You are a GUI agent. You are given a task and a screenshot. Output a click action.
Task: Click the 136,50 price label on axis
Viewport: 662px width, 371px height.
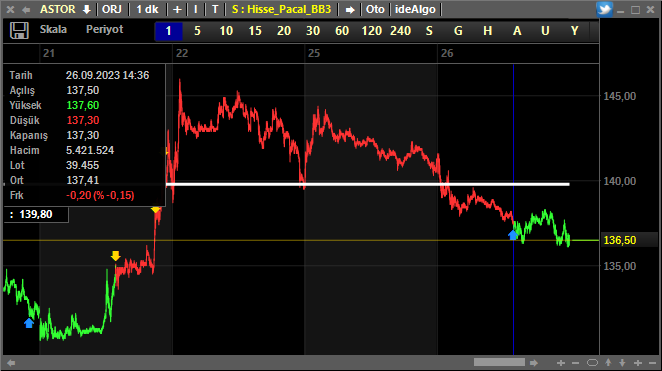pos(620,240)
